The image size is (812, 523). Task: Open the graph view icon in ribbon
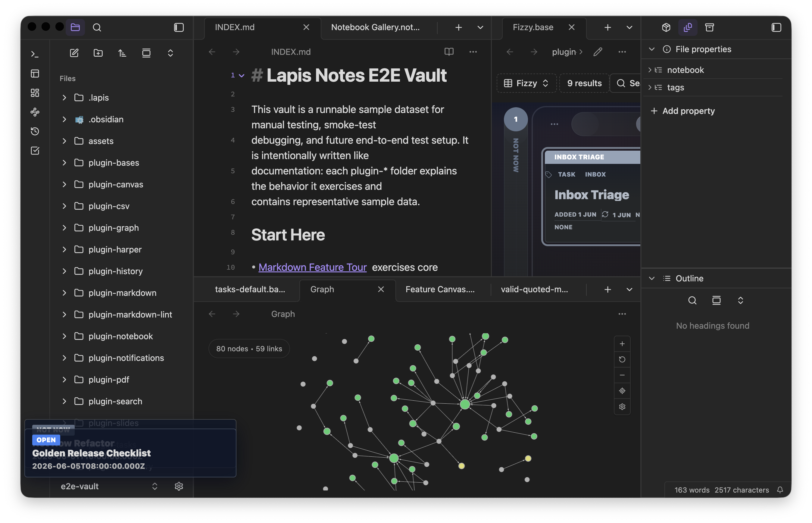tap(35, 112)
